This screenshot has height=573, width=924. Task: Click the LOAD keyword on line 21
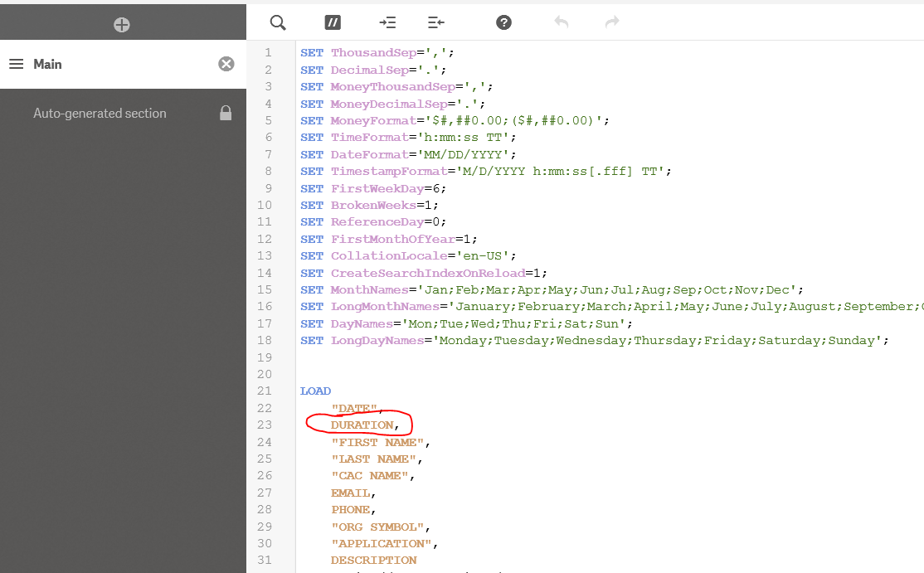click(x=315, y=391)
